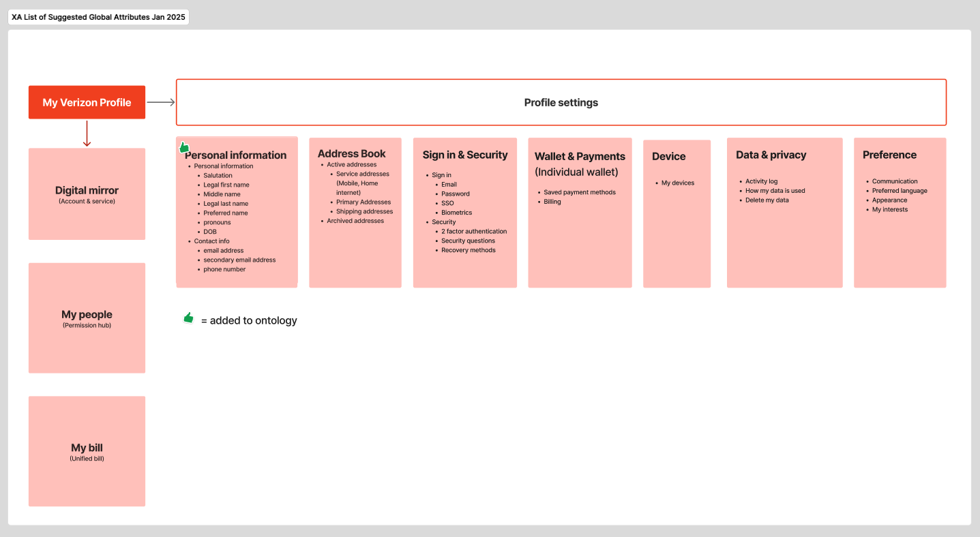This screenshot has height=537, width=980.
Task: Select the 'Wallet & Payments' heading
Action: pyautogui.click(x=580, y=157)
